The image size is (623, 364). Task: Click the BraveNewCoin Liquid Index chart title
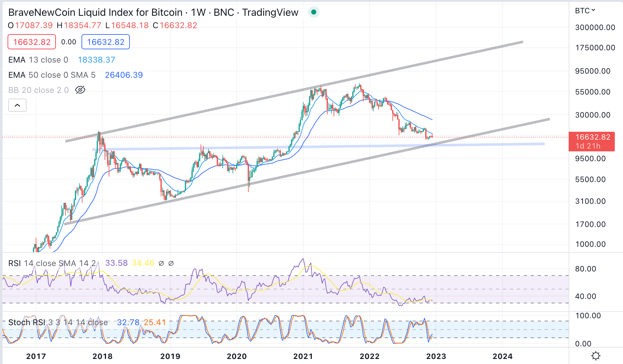(153, 12)
